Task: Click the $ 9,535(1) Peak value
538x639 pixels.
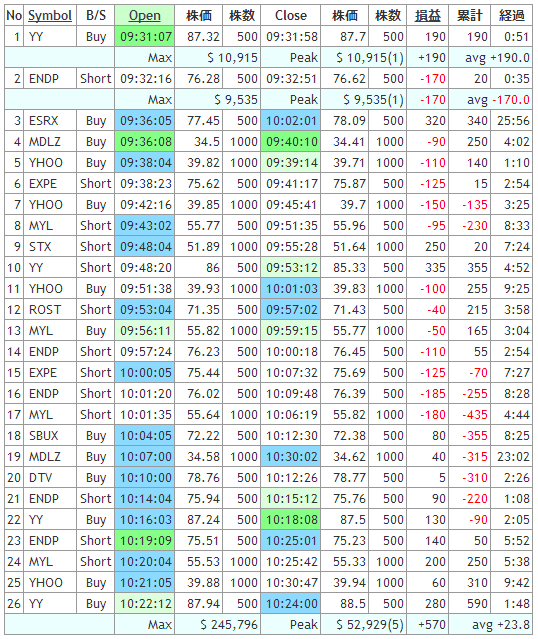Action: [373, 99]
